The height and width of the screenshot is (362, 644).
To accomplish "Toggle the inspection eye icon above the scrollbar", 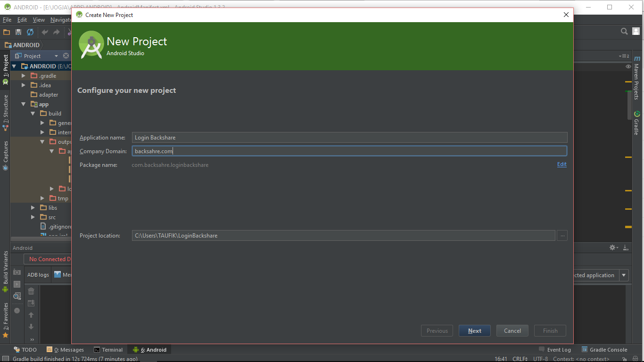I will pos(628,66).
